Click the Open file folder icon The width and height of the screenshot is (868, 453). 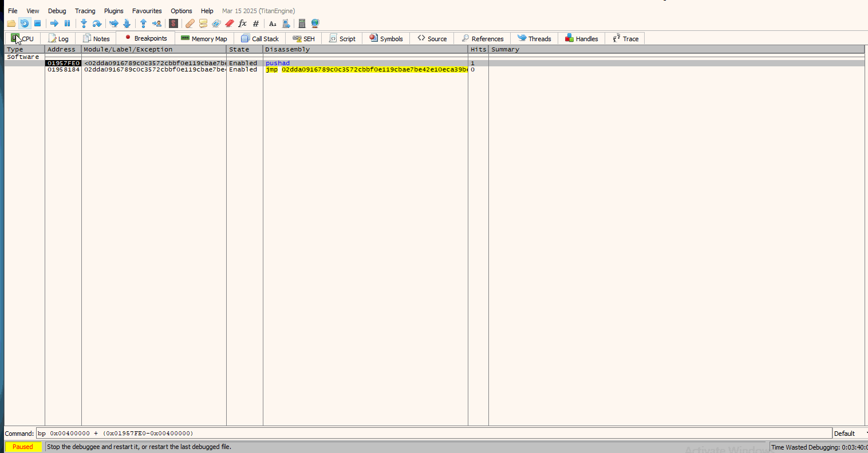[11, 23]
